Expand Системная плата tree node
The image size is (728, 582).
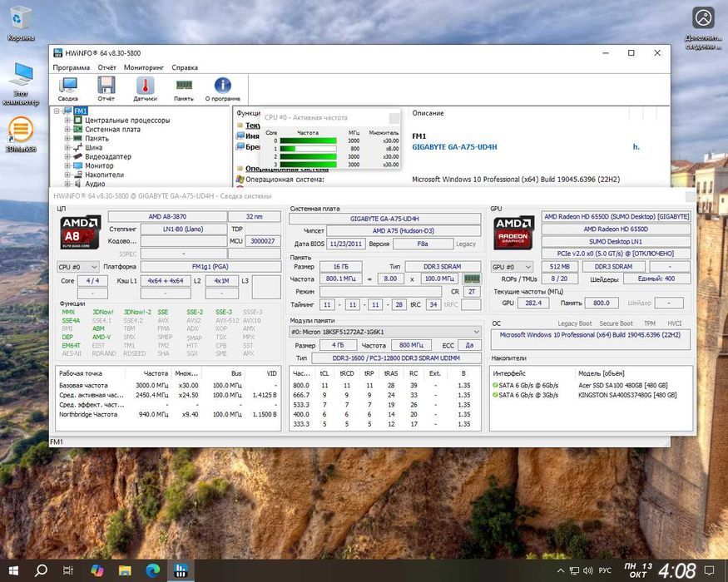[x=67, y=129]
